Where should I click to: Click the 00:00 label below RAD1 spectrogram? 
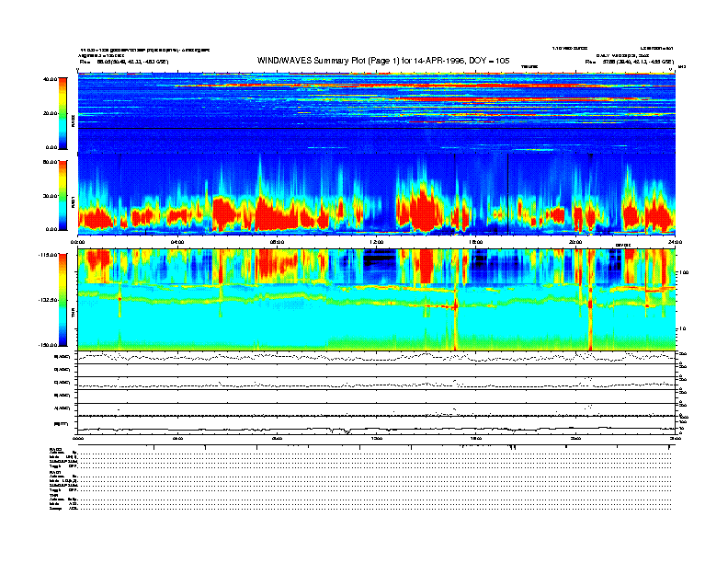(x=77, y=242)
